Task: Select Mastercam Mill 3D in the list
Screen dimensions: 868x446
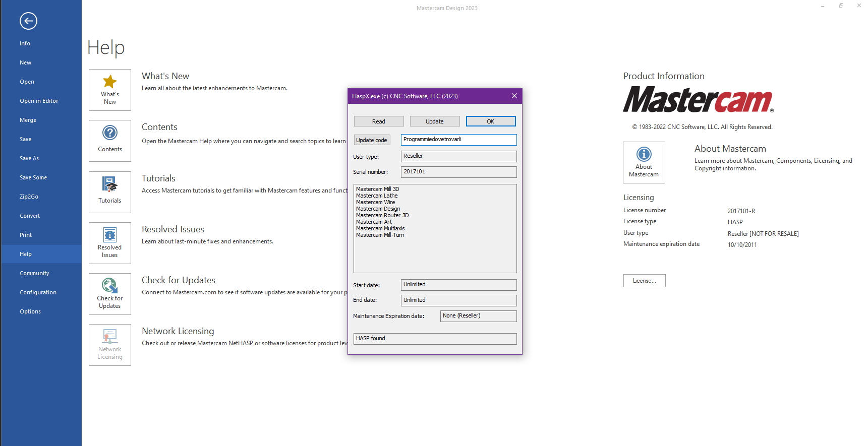Action: point(377,189)
